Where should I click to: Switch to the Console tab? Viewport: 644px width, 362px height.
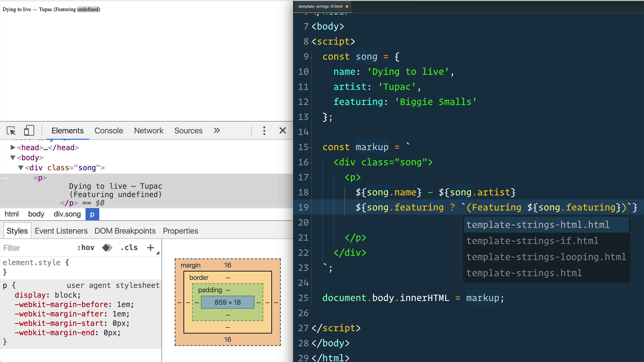tap(109, 131)
